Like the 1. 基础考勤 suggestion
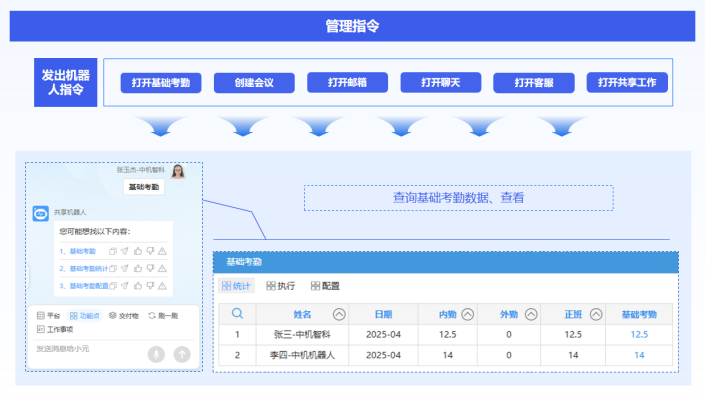This screenshot has height=395, width=705. point(138,251)
